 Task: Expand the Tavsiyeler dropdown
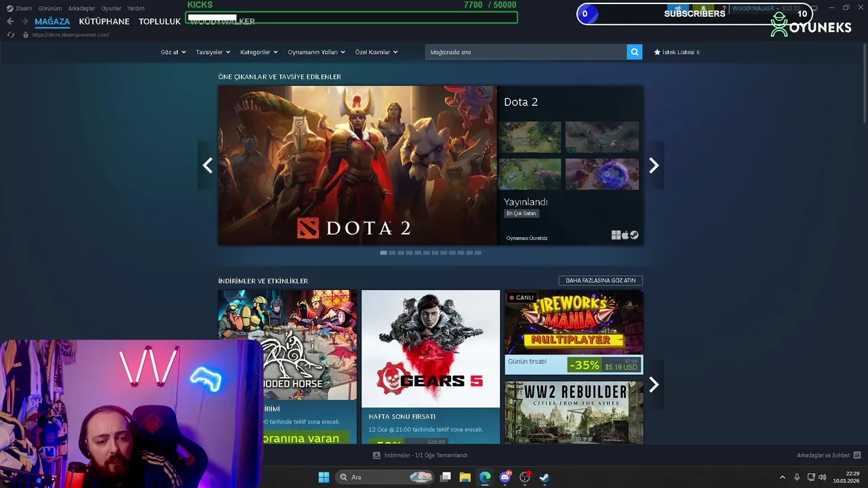pos(213,52)
